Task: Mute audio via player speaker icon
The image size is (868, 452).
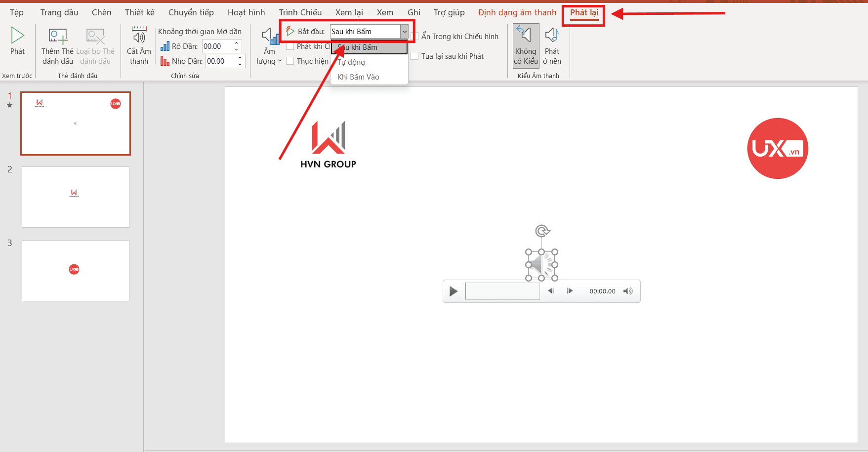Action: pyautogui.click(x=628, y=291)
